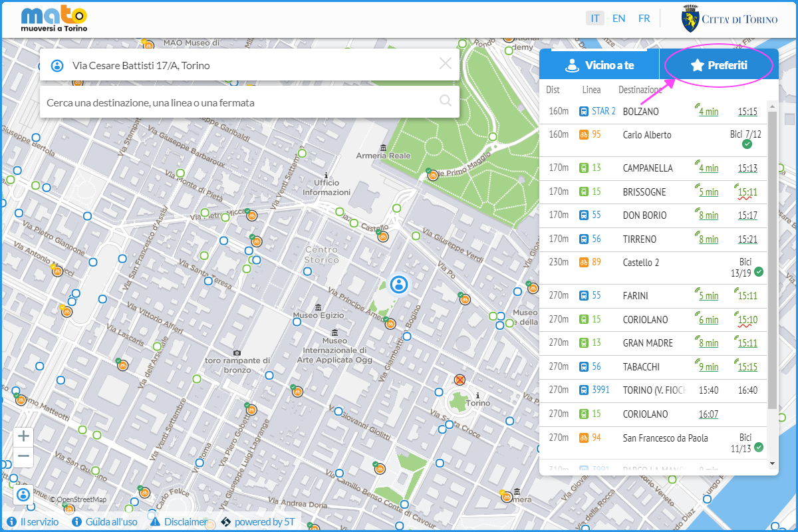This screenshot has height=532, width=798.
Task: Click the search magnifier icon
Action: 445,101
